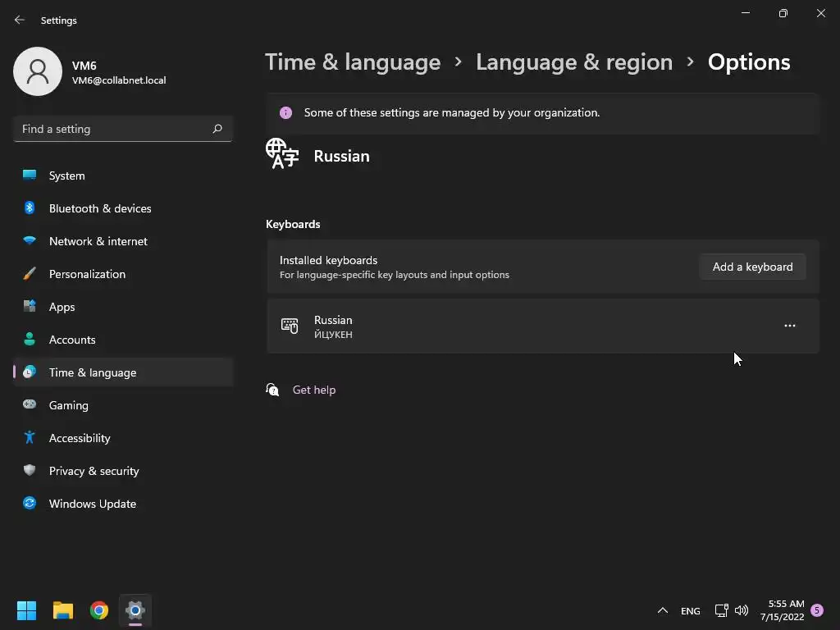Select the Network & internet Wi-Fi icon

tap(30, 241)
